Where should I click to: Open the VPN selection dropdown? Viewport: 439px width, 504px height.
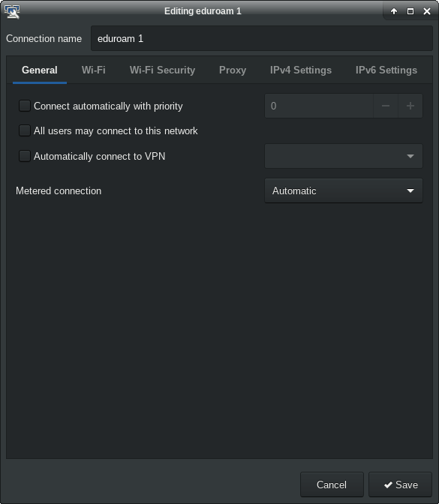pos(344,156)
